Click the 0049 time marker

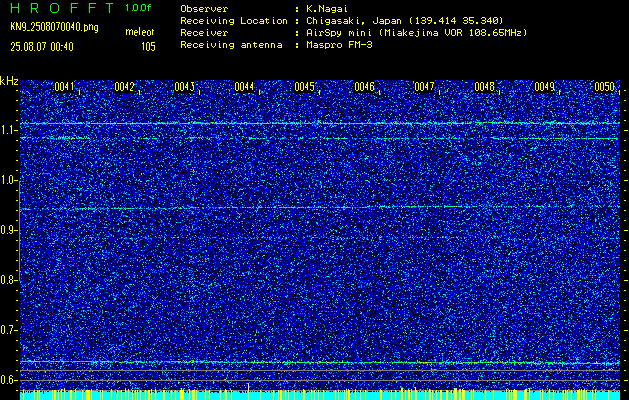[x=544, y=87]
